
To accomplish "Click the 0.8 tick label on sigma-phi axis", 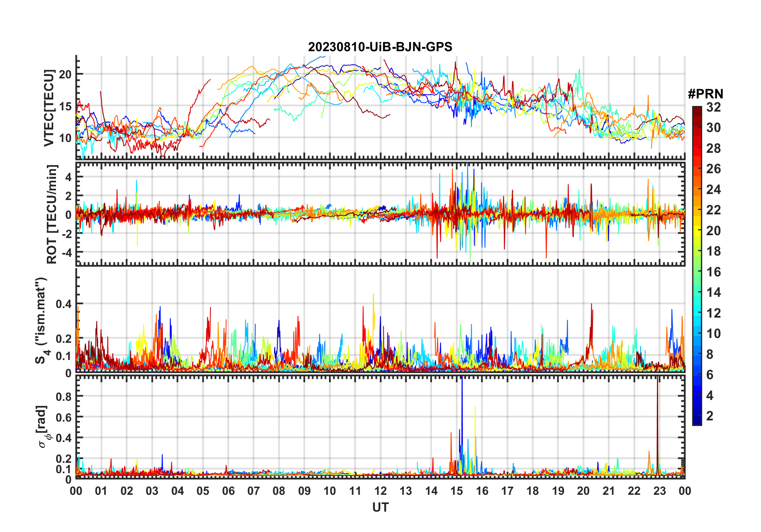I will tap(63, 396).
